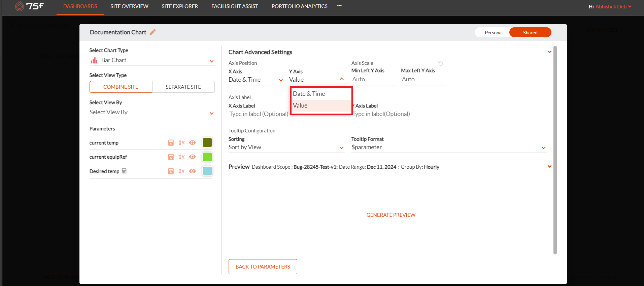The height and width of the screenshot is (286, 644).
Task: Open formula calculator for current temp
Action: [x=171, y=143]
